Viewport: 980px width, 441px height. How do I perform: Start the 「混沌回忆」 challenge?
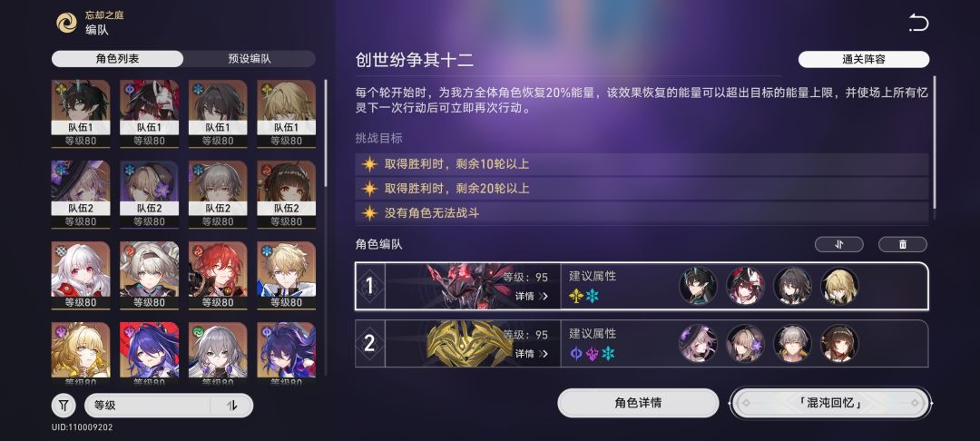[830, 403]
